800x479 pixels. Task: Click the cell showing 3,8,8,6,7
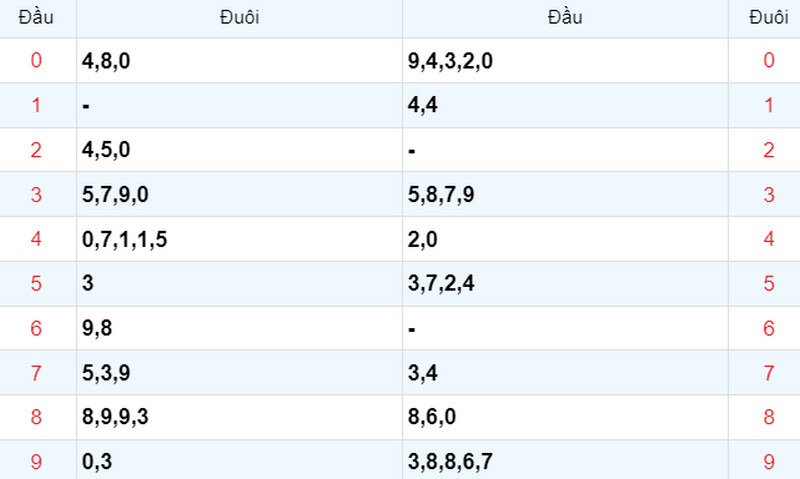(565, 461)
